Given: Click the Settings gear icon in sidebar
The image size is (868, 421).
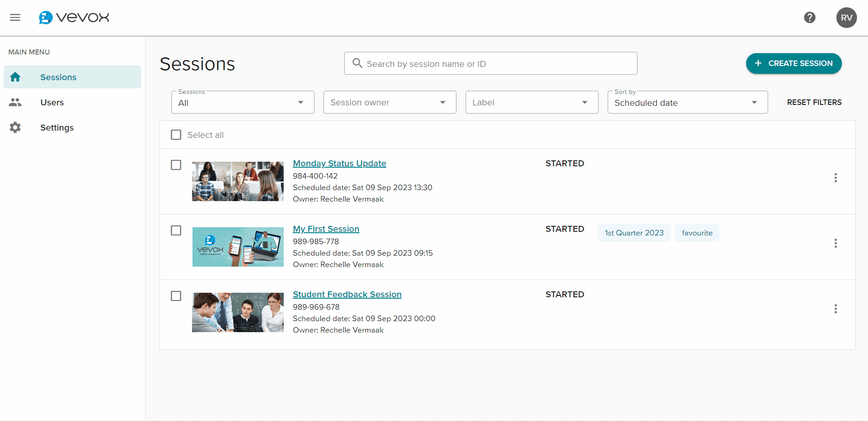Looking at the screenshot, I should tap(15, 127).
